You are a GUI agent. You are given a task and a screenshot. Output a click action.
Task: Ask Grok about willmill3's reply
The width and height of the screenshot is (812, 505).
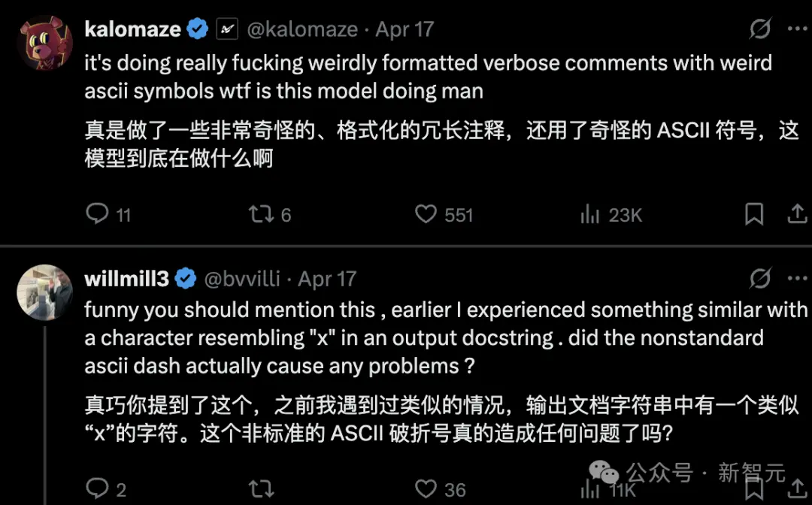760,277
